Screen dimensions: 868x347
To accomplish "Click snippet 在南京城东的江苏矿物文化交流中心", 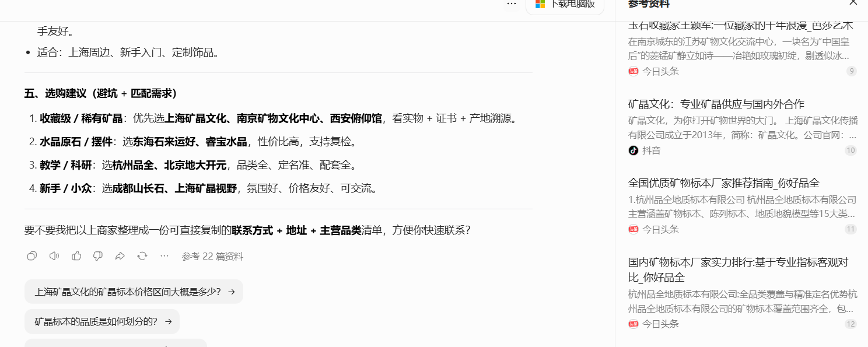I will click(x=738, y=48).
